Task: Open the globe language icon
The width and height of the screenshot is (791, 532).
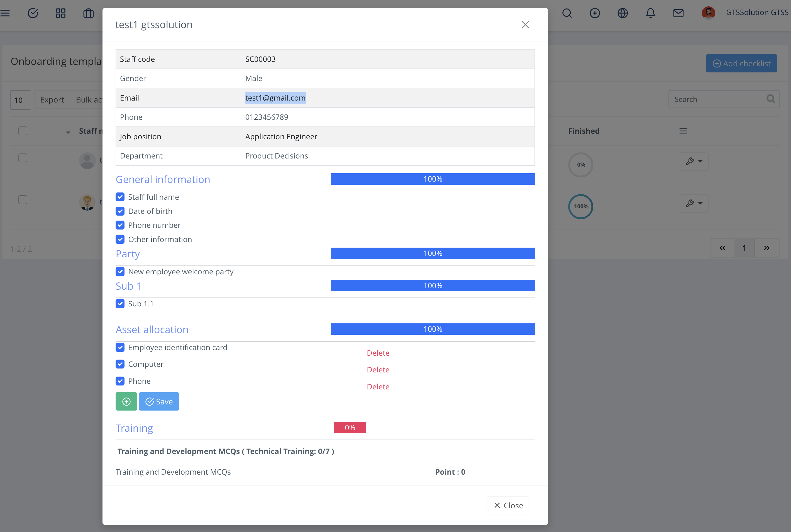Action: pos(622,13)
